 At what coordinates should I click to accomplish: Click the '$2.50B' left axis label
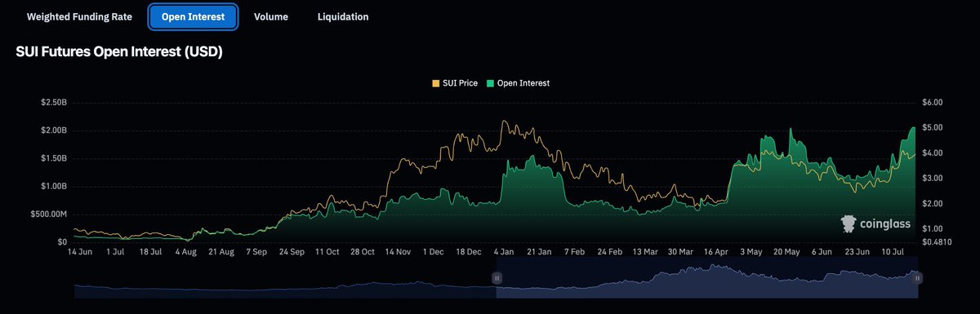pyautogui.click(x=53, y=103)
